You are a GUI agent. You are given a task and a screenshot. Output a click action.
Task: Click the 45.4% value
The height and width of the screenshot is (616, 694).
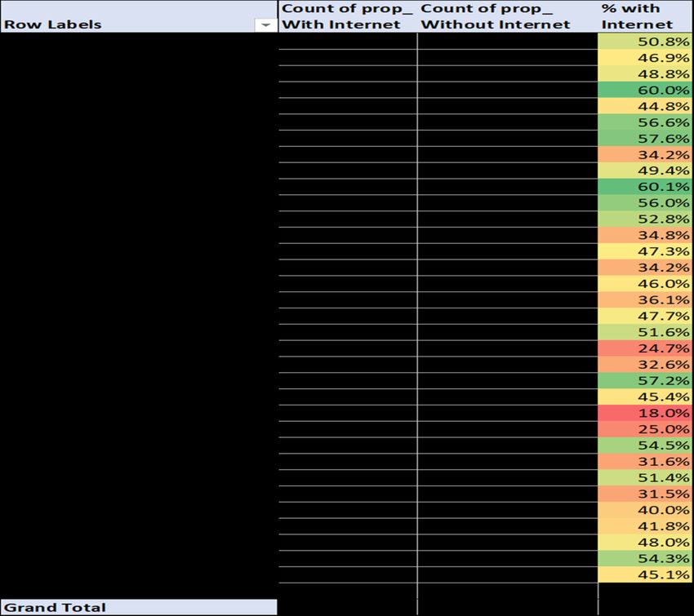[x=644, y=397]
